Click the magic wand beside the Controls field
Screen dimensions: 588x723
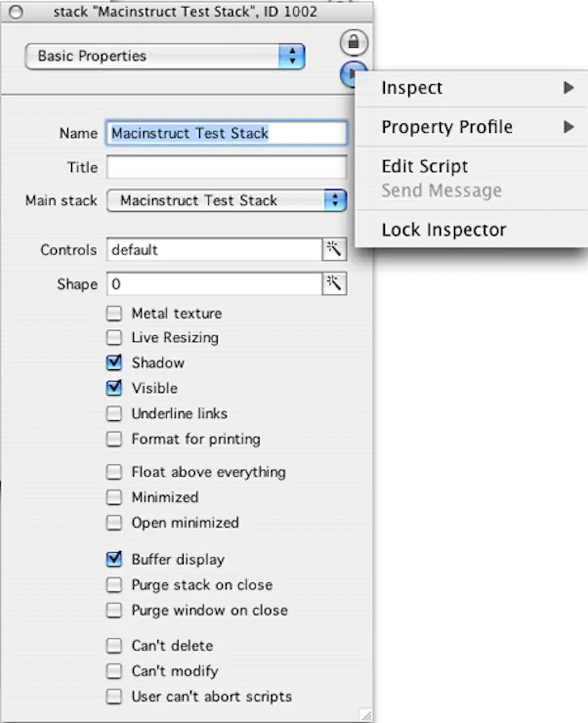click(335, 250)
